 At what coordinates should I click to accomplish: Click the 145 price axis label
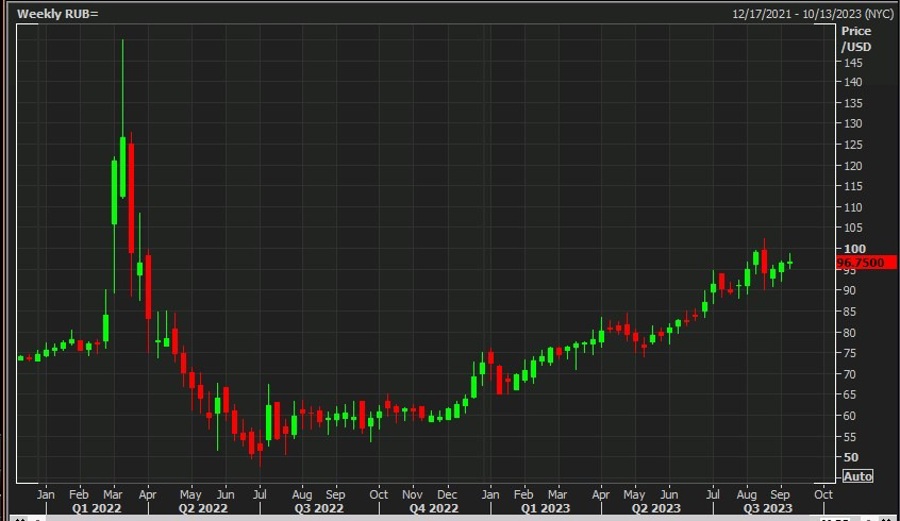coord(852,63)
